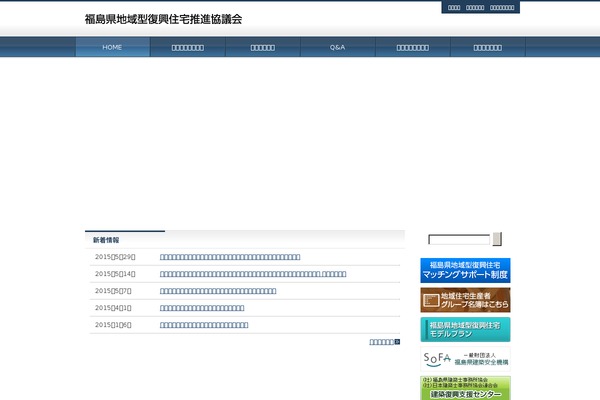
Task: Select the navigation tab right after HOME
Action: click(x=188, y=47)
